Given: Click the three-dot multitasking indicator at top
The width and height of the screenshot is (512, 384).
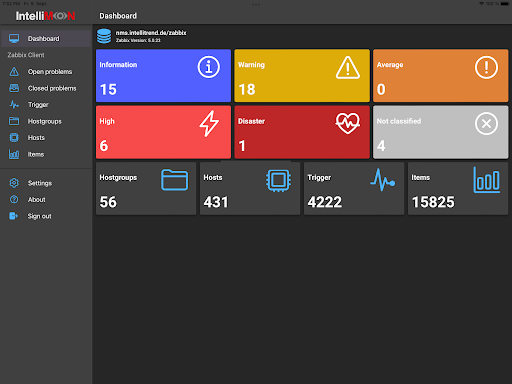Looking at the screenshot, I should coord(256,4).
